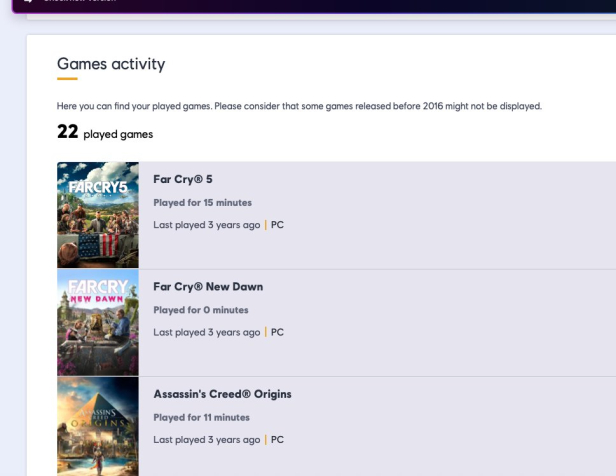Open the Assassin's Creed® Origins title
Screen dimensions: 616x476
click(x=222, y=394)
